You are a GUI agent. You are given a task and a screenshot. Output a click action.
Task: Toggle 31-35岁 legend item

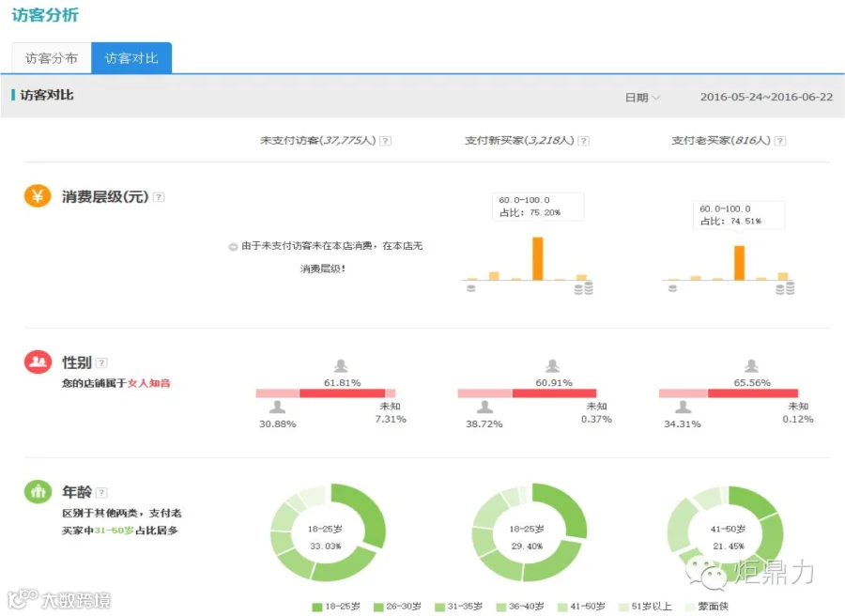pos(458,607)
